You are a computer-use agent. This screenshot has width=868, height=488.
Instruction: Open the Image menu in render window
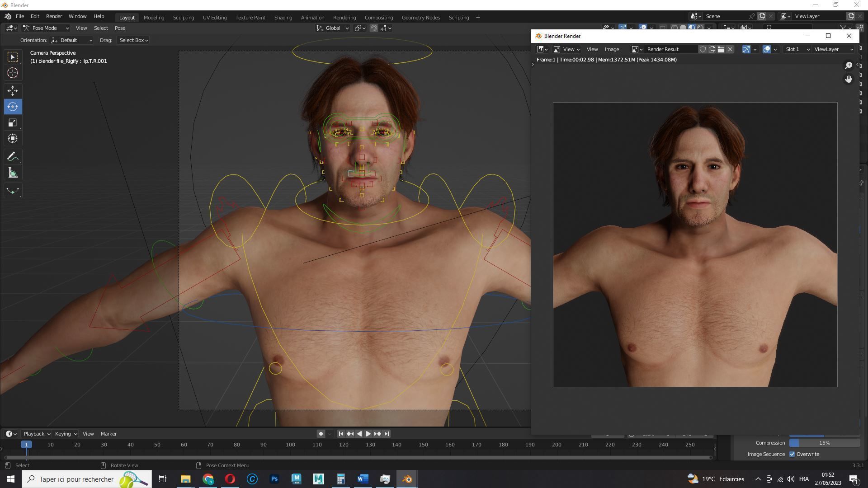612,49
